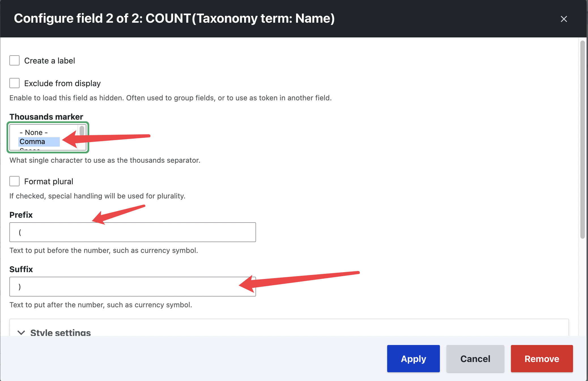588x381 pixels.
Task: Click the Thousands marker label
Action: pyautogui.click(x=46, y=117)
